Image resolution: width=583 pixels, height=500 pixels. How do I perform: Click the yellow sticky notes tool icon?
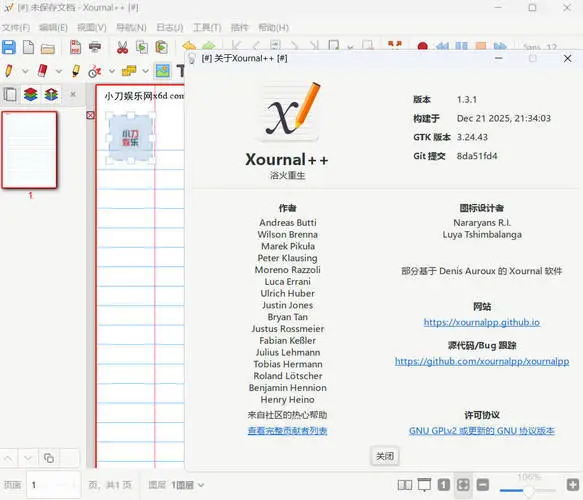click(129, 71)
